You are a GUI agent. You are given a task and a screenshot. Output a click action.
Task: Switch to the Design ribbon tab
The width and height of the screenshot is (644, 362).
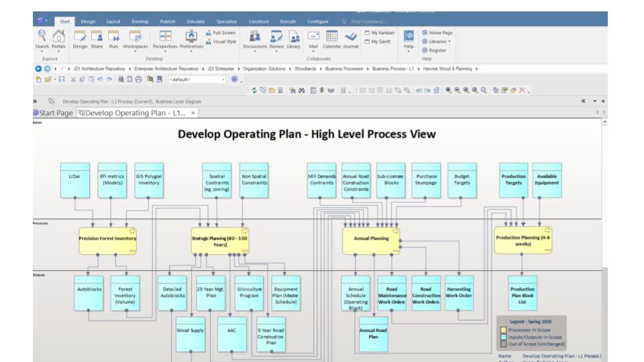pos(88,21)
